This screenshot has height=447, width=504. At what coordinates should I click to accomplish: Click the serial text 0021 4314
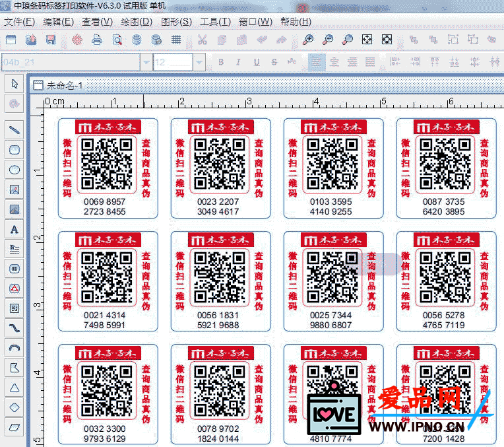(105, 315)
